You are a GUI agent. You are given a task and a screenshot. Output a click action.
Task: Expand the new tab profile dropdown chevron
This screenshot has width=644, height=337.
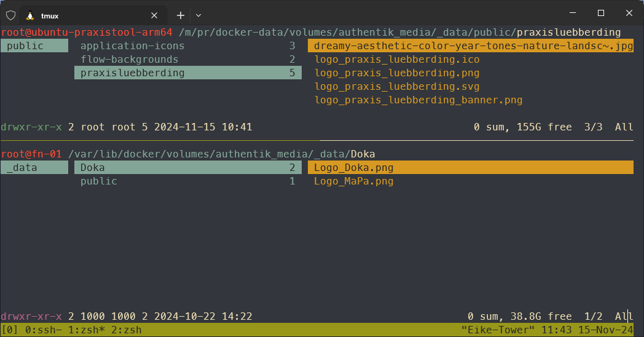pos(198,15)
